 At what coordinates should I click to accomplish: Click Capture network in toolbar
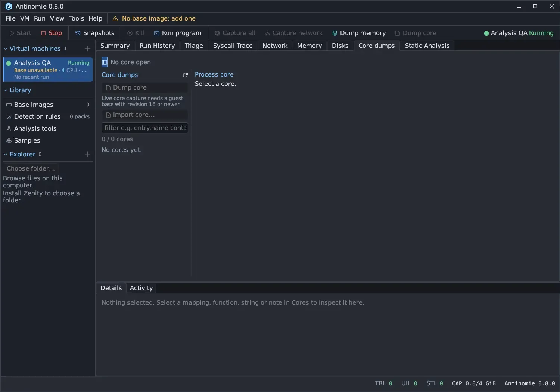click(294, 33)
